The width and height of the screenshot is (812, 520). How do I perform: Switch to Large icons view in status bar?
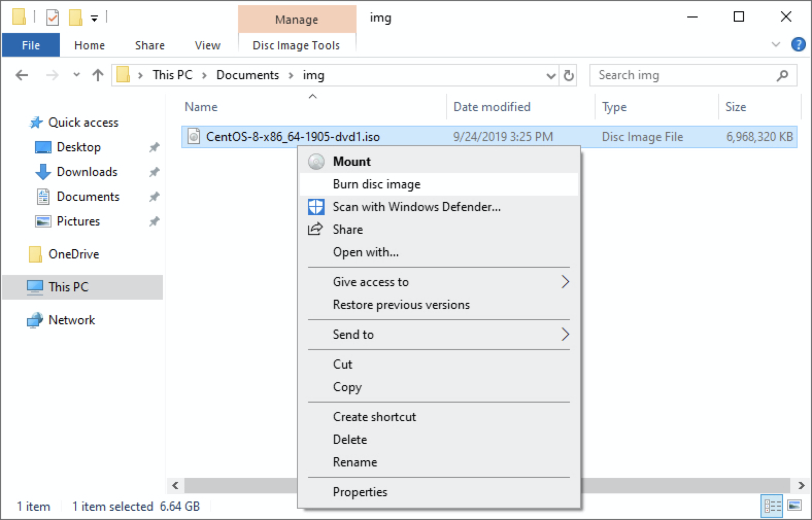coord(794,506)
